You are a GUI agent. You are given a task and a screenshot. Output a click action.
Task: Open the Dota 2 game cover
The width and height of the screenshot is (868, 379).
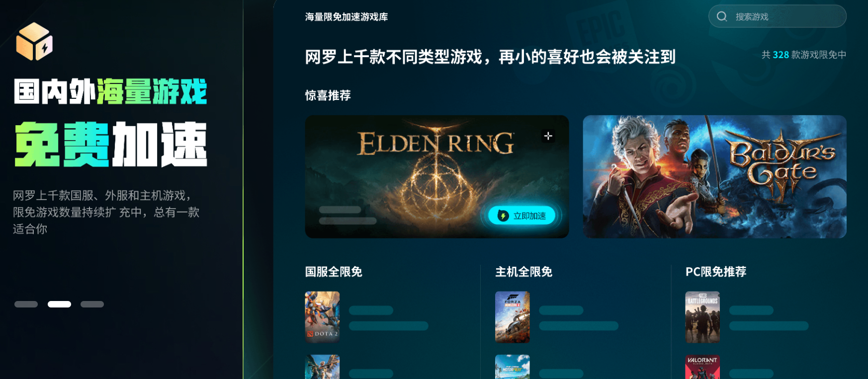[x=322, y=317]
